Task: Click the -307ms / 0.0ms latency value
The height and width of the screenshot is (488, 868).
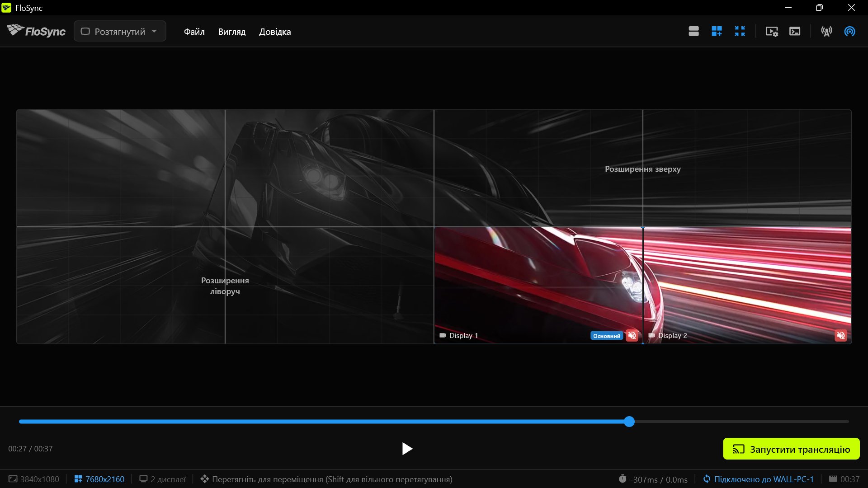Action: [659, 479]
